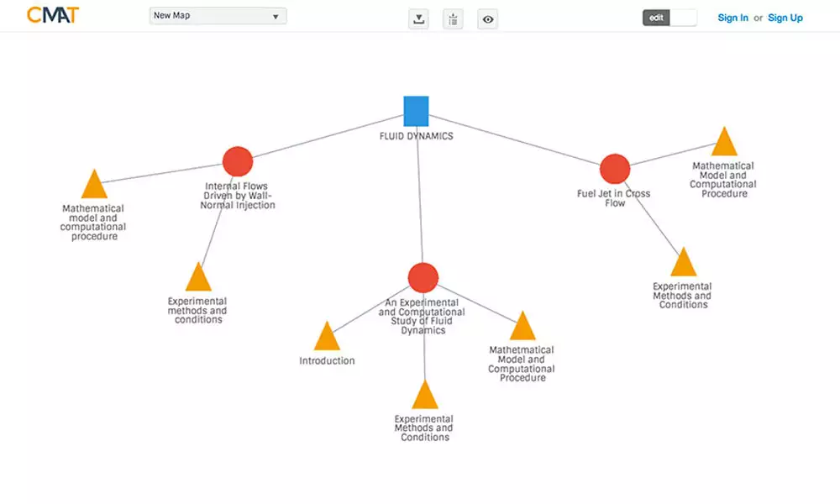
Task: Click the Sign In link
Action: tap(732, 18)
